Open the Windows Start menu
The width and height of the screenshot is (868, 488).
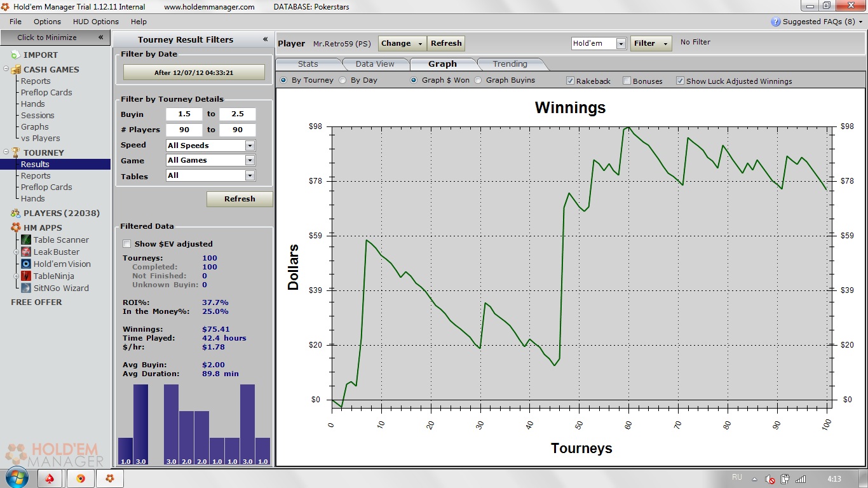[x=17, y=477]
